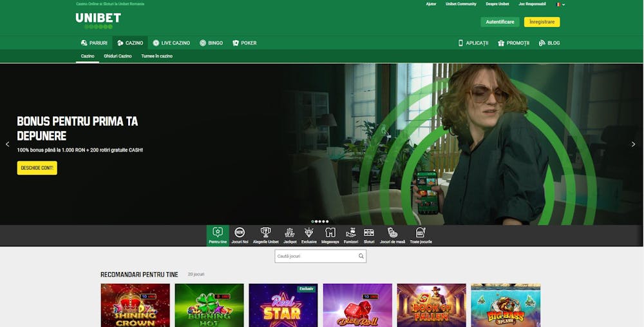Expand the language flag dropdown
The width and height of the screenshot is (644, 327).
tap(561, 5)
